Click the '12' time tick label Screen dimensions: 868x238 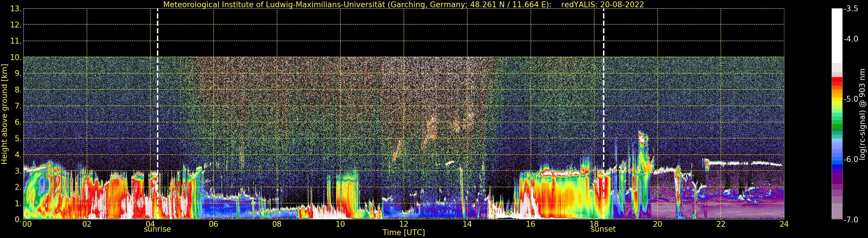404,224
